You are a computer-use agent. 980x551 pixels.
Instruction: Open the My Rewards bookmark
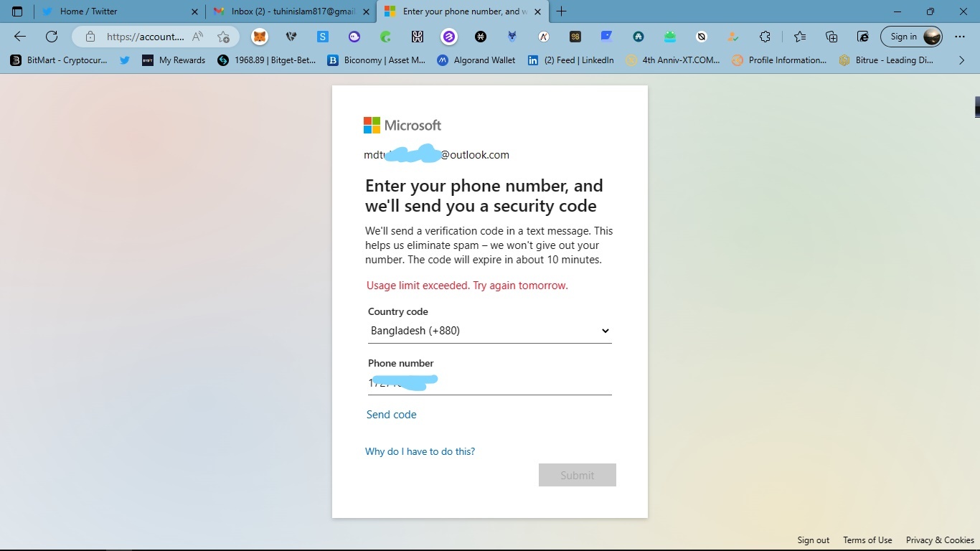pos(174,60)
